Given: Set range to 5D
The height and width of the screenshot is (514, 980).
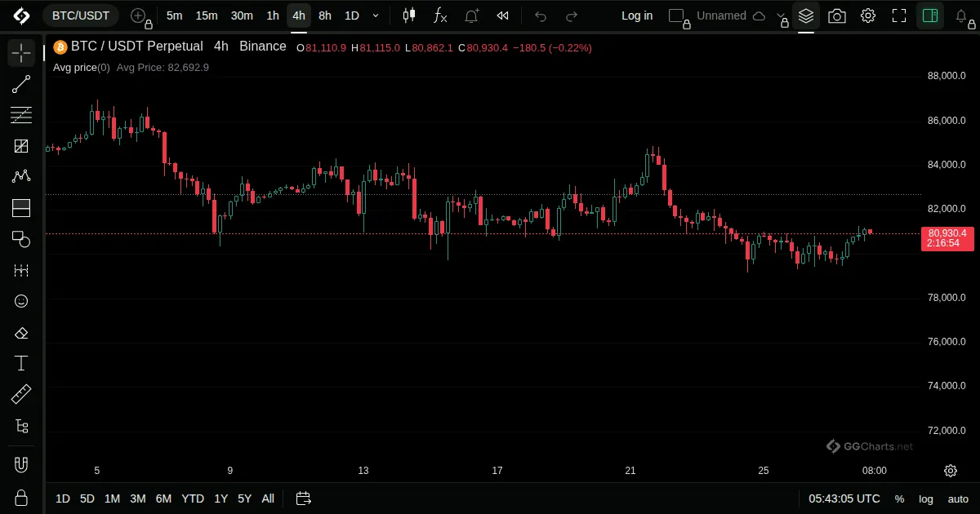Looking at the screenshot, I should pyautogui.click(x=87, y=498).
